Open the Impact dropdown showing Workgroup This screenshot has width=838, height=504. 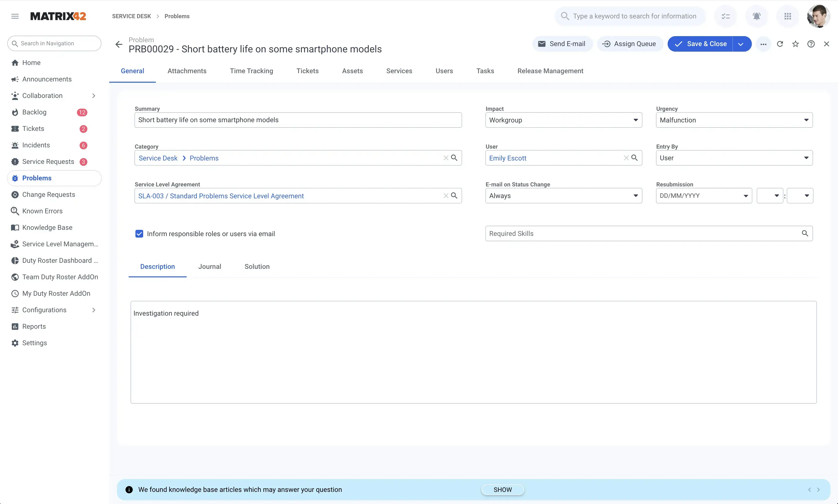(x=563, y=120)
